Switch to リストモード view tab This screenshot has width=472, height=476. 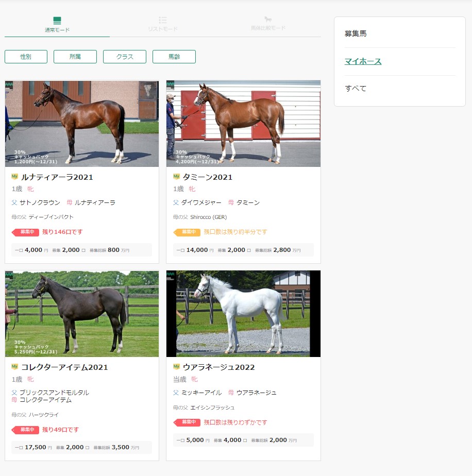pyautogui.click(x=163, y=25)
